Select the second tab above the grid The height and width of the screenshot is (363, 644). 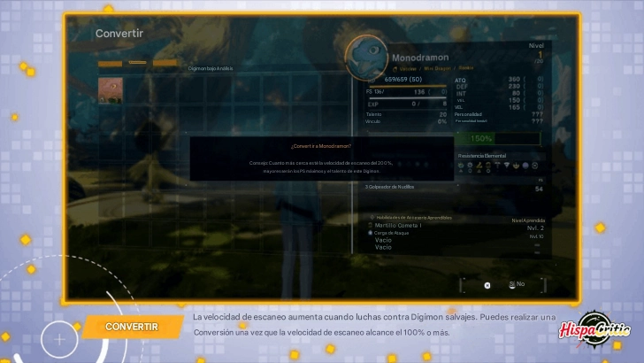[137, 64]
